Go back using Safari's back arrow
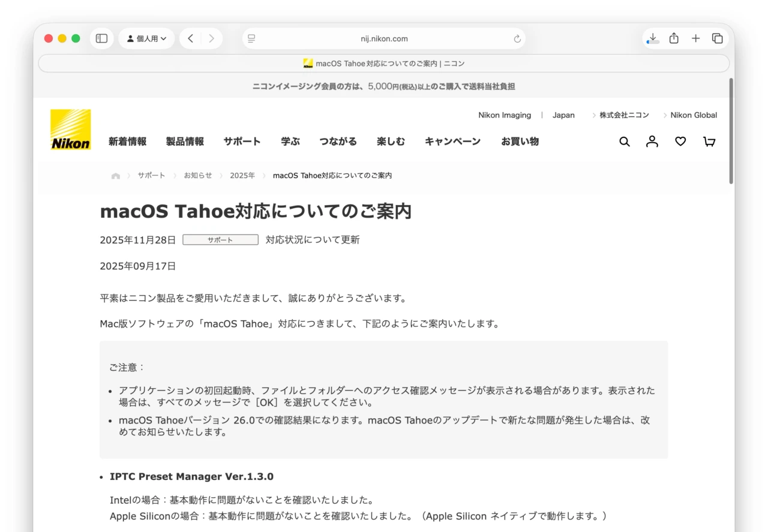Image resolution: width=768 pixels, height=532 pixels. [x=190, y=38]
